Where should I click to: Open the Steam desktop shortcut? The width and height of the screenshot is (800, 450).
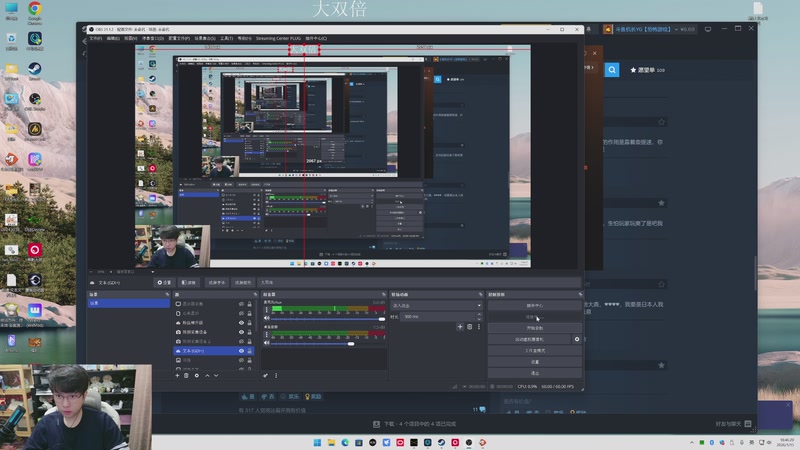[35, 71]
